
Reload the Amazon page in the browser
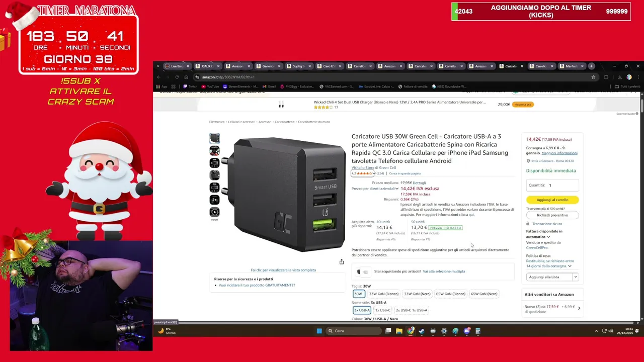point(177,77)
